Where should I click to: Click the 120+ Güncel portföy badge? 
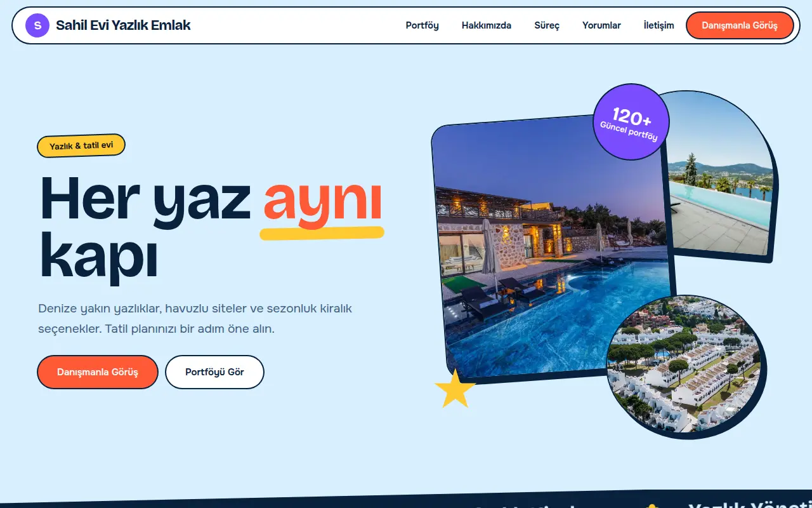click(x=631, y=122)
